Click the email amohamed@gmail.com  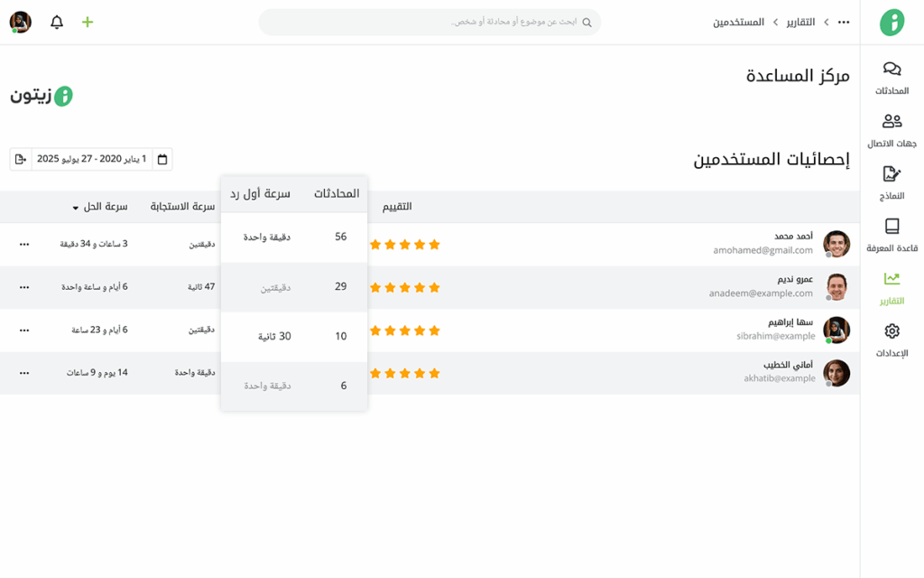763,250
